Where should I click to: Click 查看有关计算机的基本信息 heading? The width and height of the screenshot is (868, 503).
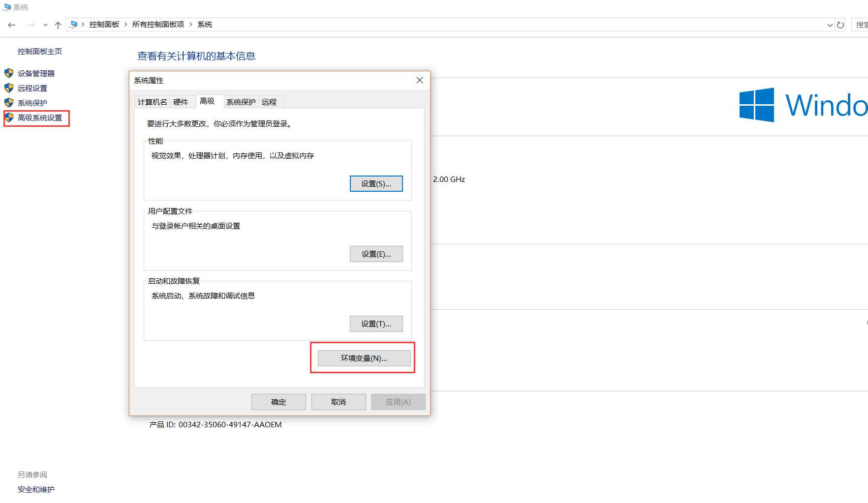196,56
